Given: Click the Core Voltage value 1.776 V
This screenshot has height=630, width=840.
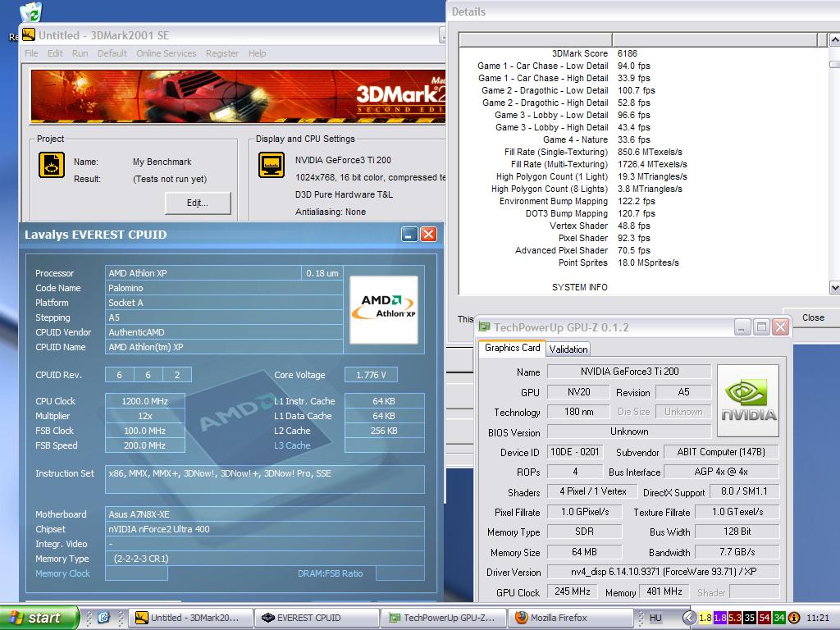Looking at the screenshot, I should point(371,375).
